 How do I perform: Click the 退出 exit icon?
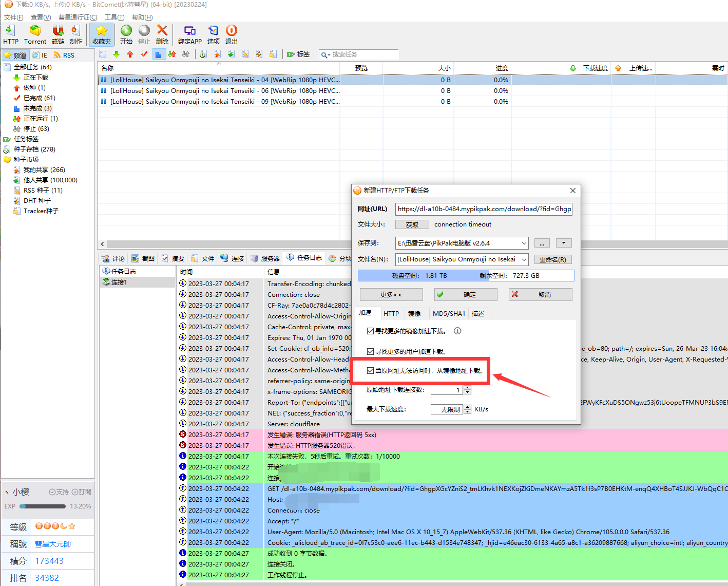pyautogui.click(x=232, y=34)
